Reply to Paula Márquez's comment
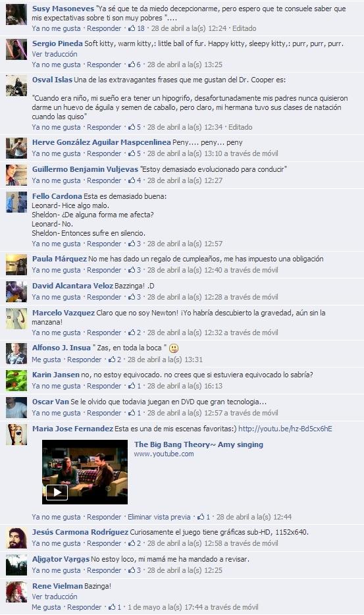Viewport: 364px width, 615px height. [104, 270]
